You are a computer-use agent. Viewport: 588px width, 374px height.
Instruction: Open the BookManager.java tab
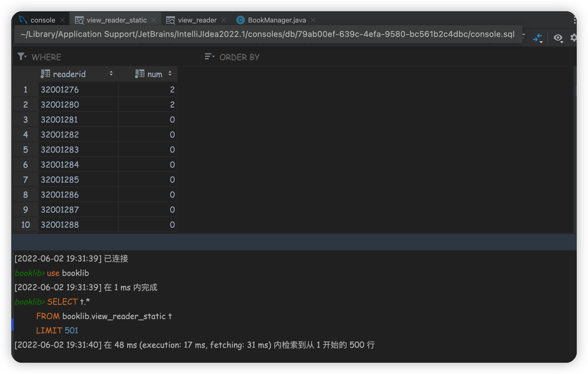point(277,20)
